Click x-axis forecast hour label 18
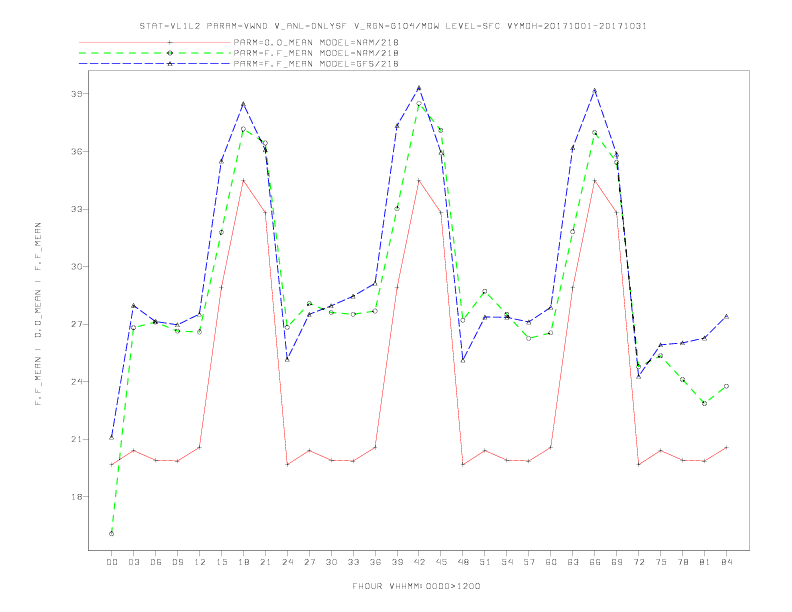The height and width of the screenshot is (612, 792). pyautogui.click(x=243, y=562)
